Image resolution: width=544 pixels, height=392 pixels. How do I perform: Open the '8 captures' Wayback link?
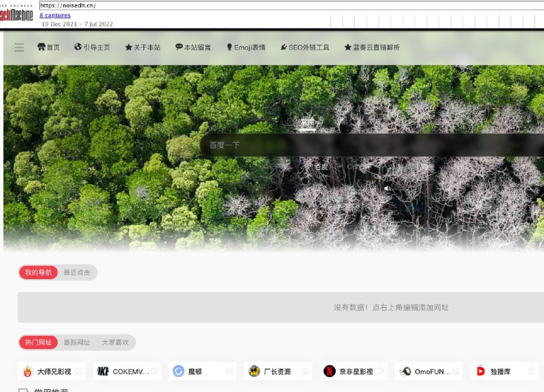point(55,15)
